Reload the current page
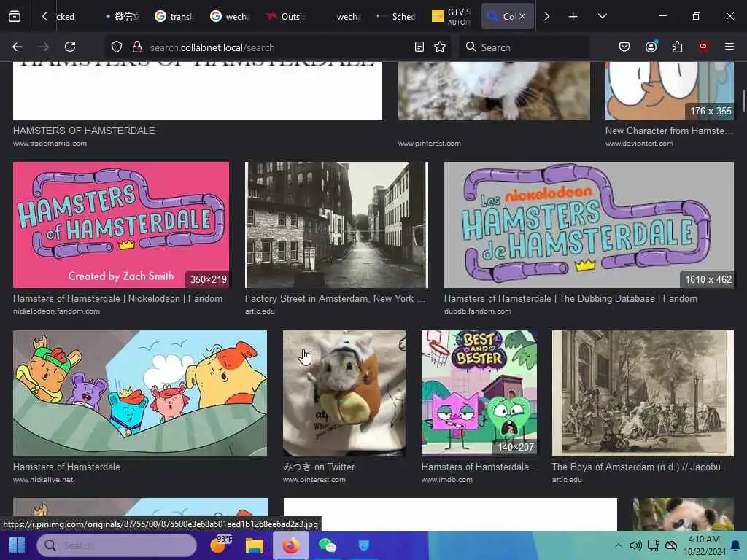The image size is (747, 560). pos(70,47)
